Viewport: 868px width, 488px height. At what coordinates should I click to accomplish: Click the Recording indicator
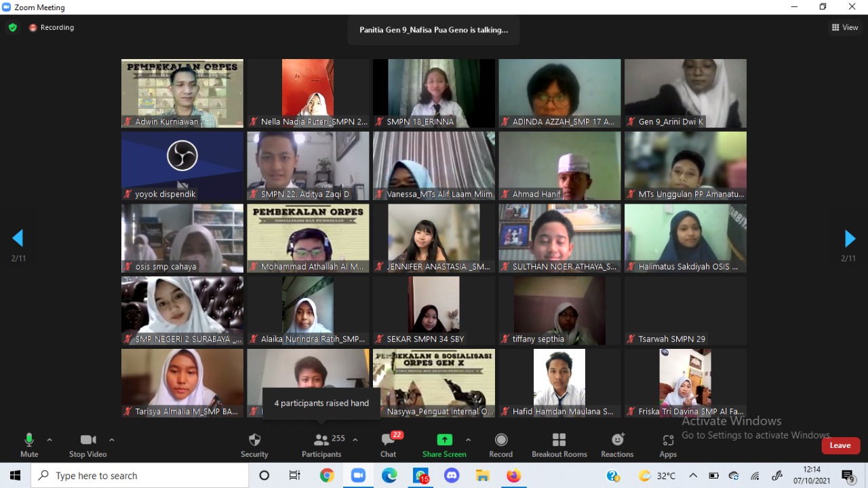tap(52, 28)
